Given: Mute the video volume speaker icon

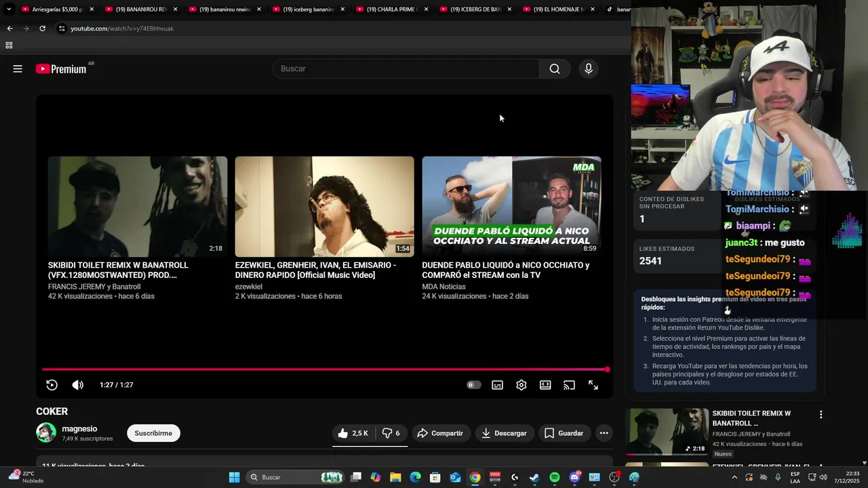Looking at the screenshot, I should [78, 385].
